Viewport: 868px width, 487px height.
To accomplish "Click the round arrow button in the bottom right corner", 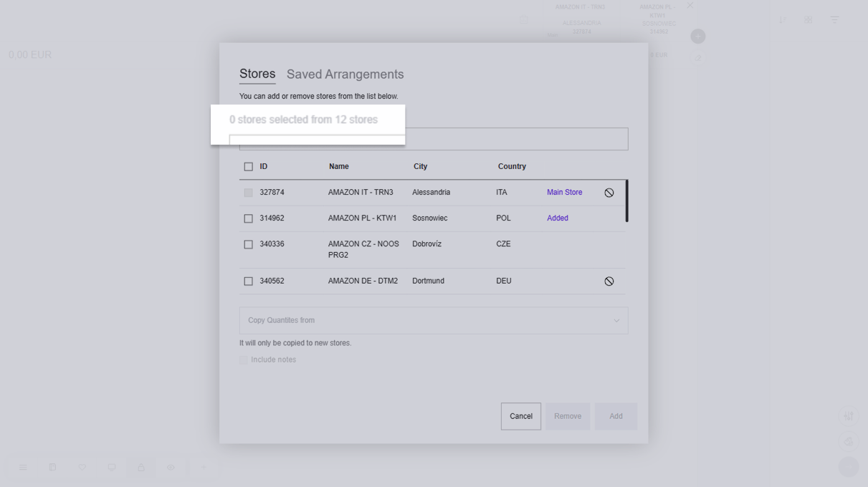I will point(849,467).
